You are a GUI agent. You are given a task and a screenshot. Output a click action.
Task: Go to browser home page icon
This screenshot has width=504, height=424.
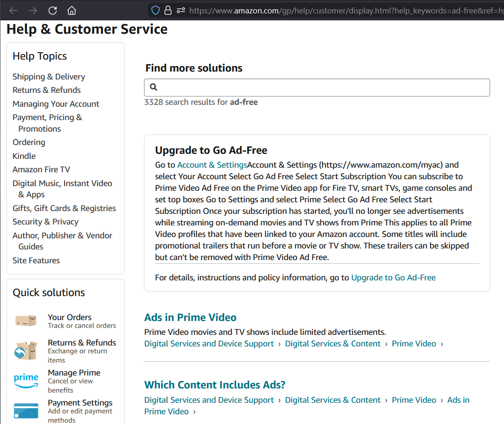72,10
